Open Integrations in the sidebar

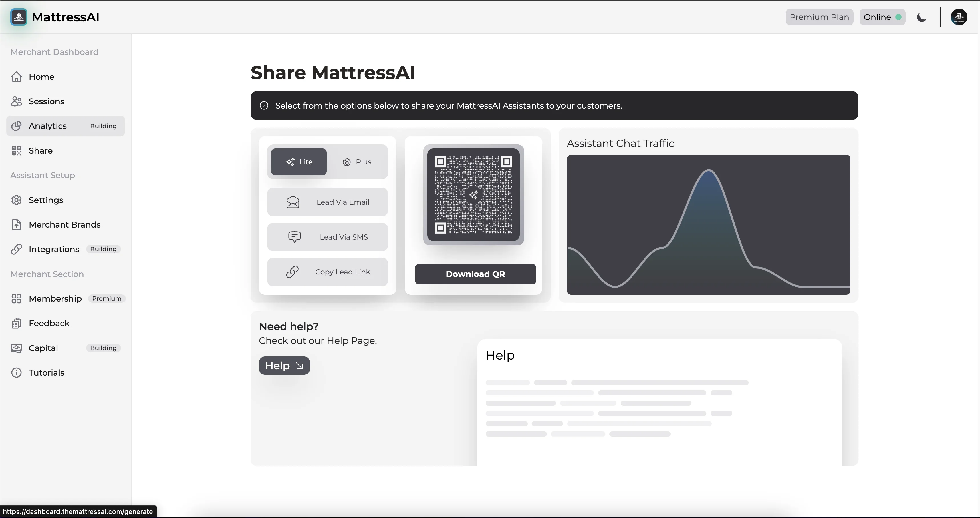click(65, 249)
